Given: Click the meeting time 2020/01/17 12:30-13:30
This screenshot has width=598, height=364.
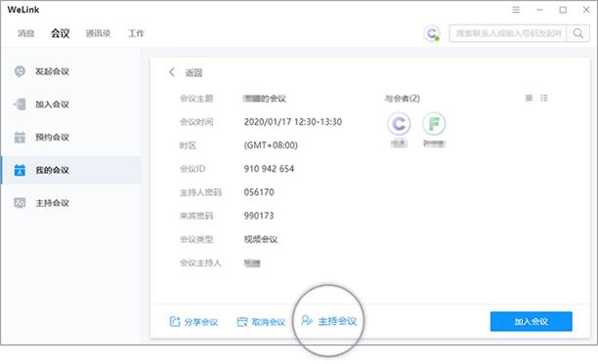Looking at the screenshot, I should tap(293, 122).
